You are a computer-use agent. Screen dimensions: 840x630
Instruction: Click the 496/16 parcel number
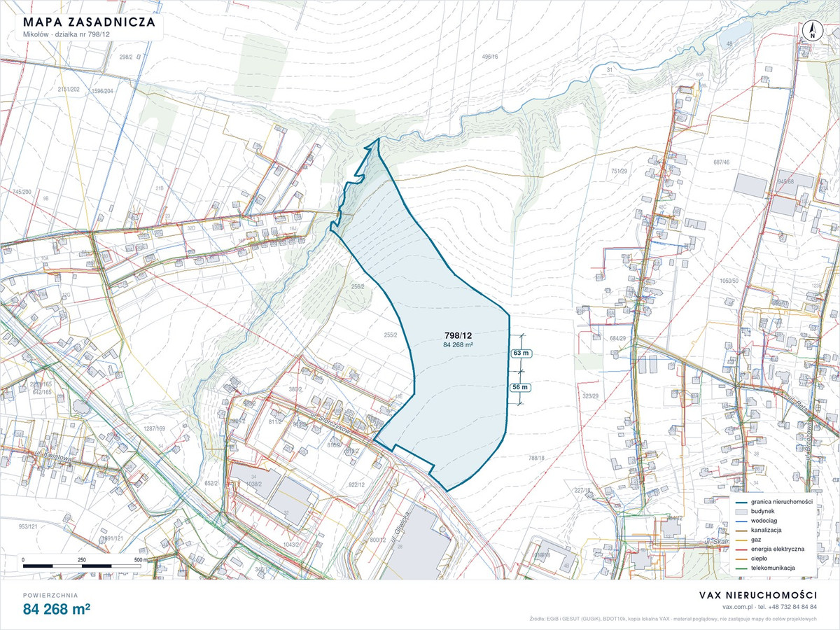coord(489,57)
